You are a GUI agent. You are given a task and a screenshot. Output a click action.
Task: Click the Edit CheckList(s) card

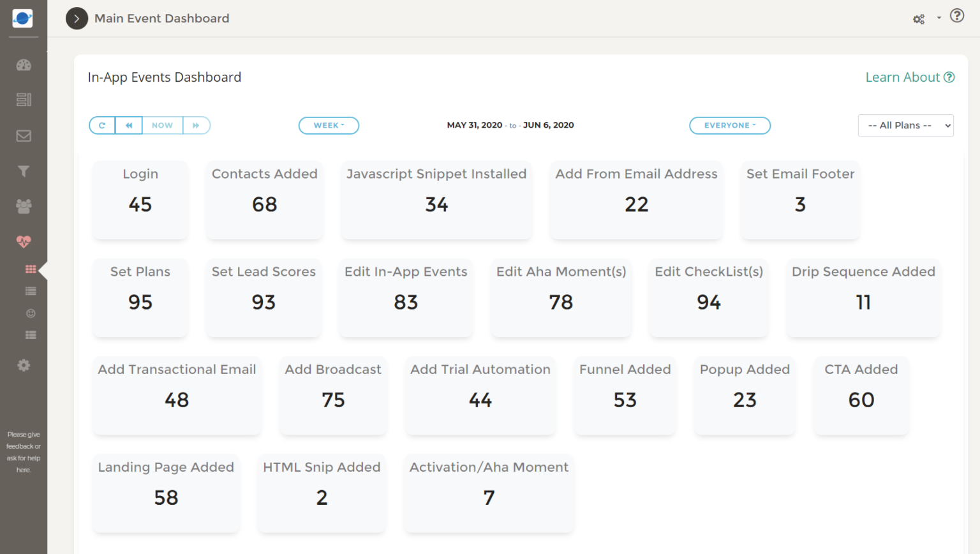pyautogui.click(x=709, y=297)
